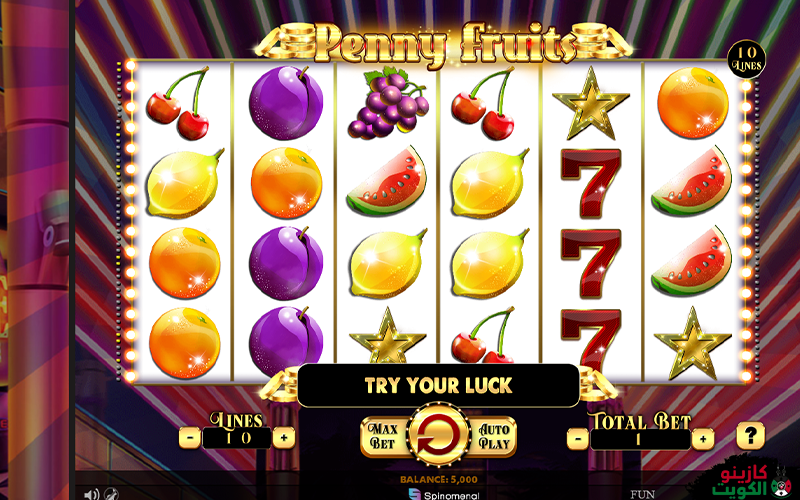Click the Balance 5,000 display
Viewport: 800px width, 500px height.
[439, 480]
